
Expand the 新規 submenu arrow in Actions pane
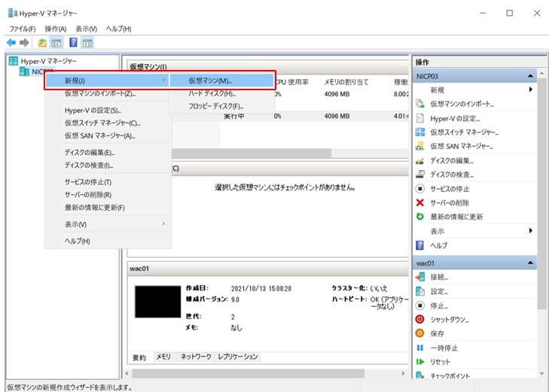click(x=530, y=90)
